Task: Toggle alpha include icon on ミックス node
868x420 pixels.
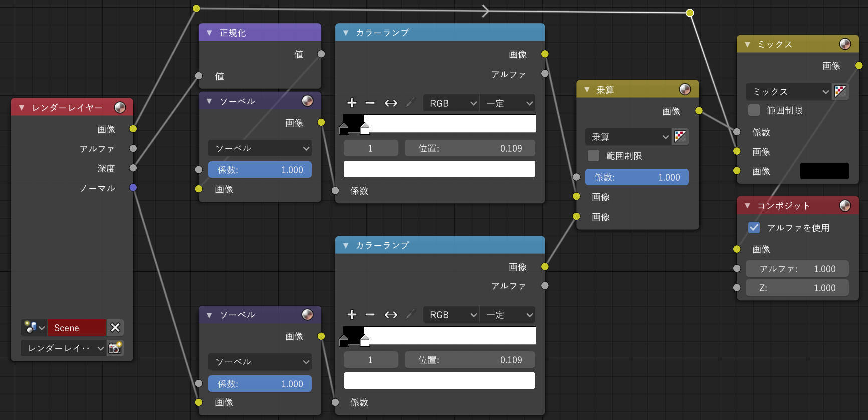Action: click(840, 92)
